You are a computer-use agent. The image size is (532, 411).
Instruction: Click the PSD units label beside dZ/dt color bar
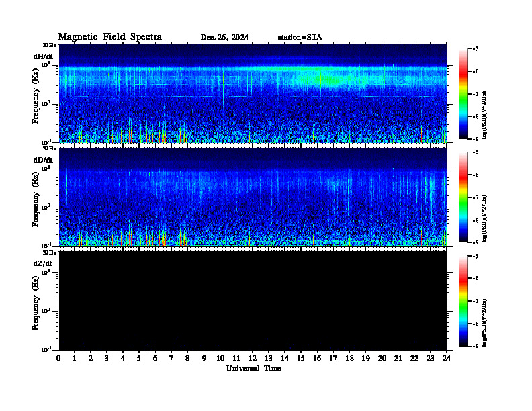tap(485, 322)
